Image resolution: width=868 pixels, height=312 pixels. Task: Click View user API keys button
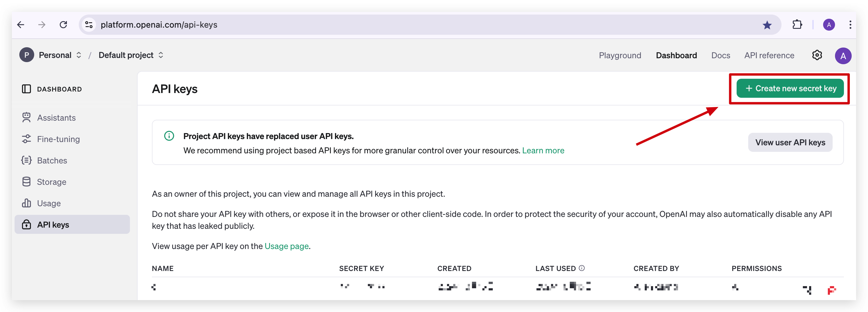[x=790, y=142]
